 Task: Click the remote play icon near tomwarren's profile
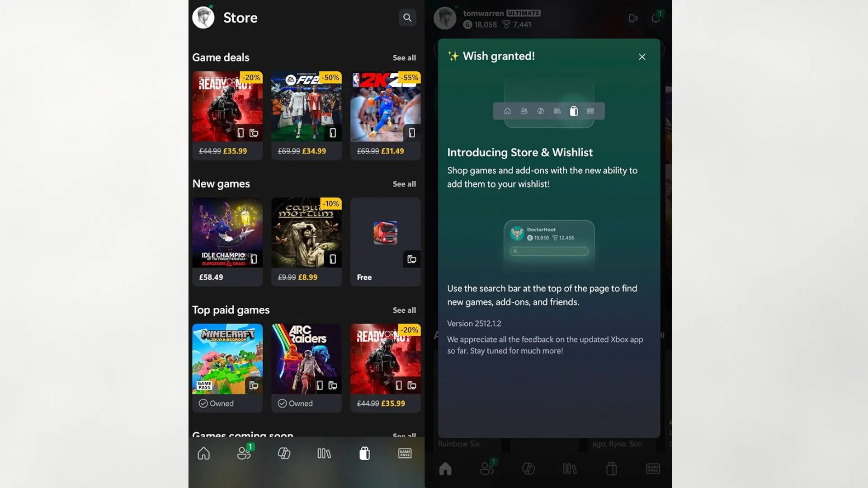click(633, 18)
